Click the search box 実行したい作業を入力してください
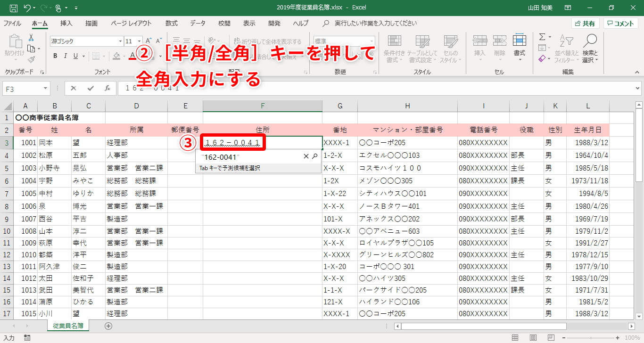Image resolution: width=644 pixels, height=343 pixels. 375,23
